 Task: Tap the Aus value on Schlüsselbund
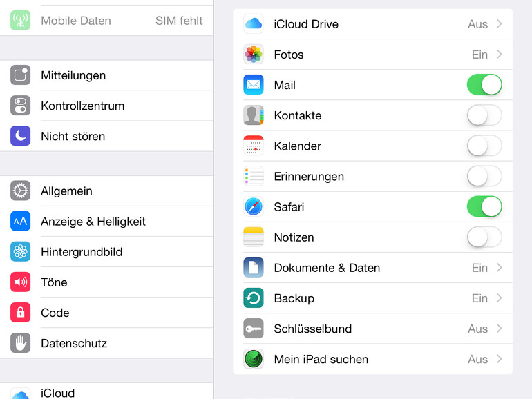click(x=477, y=329)
